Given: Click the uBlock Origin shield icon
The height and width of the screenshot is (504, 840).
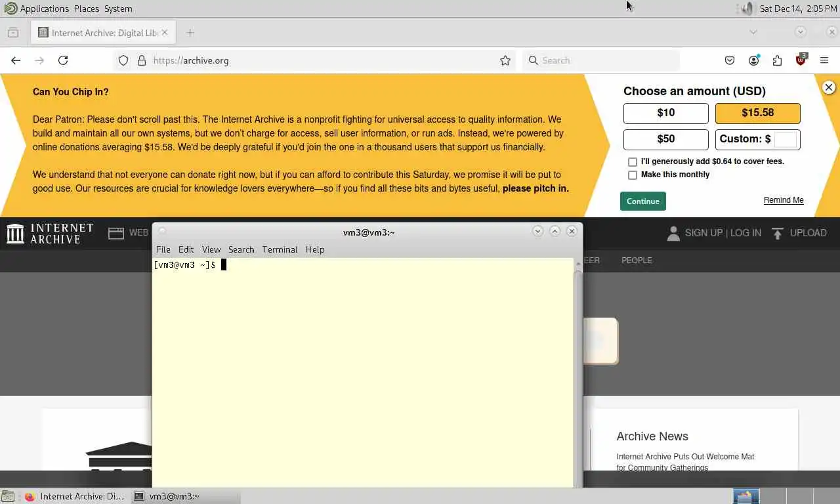Looking at the screenshot, I should [x=801, y=60].
